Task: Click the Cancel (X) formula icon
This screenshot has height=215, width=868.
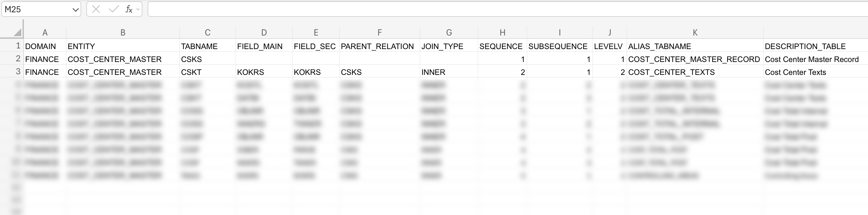Action: [96, 9]
